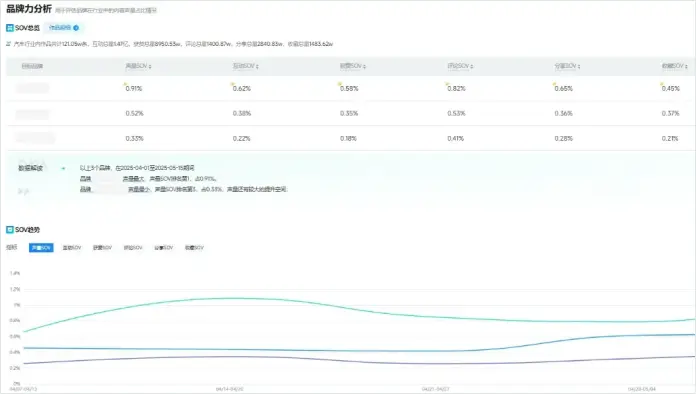Select the last SOV metric in trend row

pos(194,248)
